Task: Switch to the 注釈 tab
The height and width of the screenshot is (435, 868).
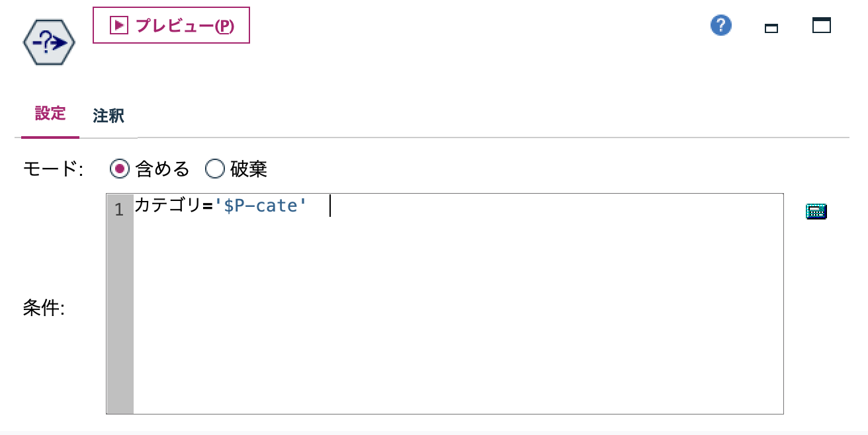Action: (x=108, y=116)
